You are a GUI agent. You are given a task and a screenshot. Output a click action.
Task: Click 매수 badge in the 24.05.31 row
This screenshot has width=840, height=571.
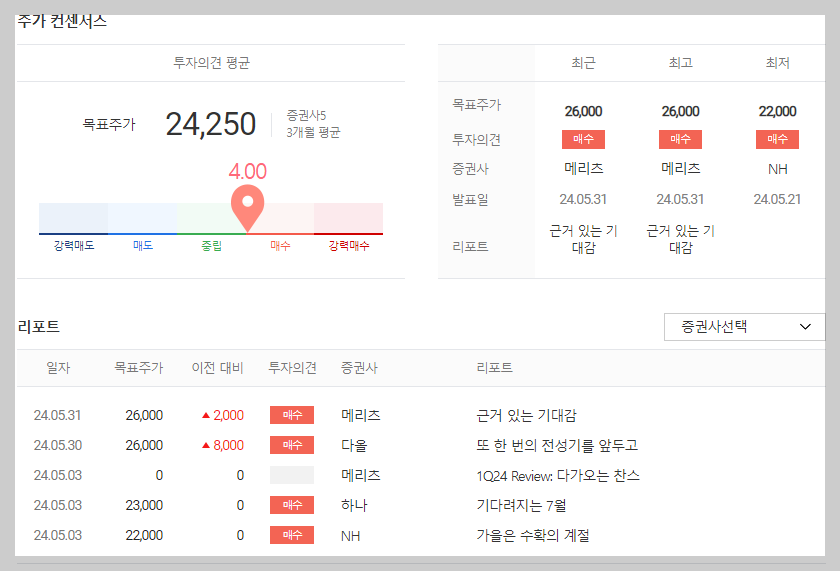[292, 415]
